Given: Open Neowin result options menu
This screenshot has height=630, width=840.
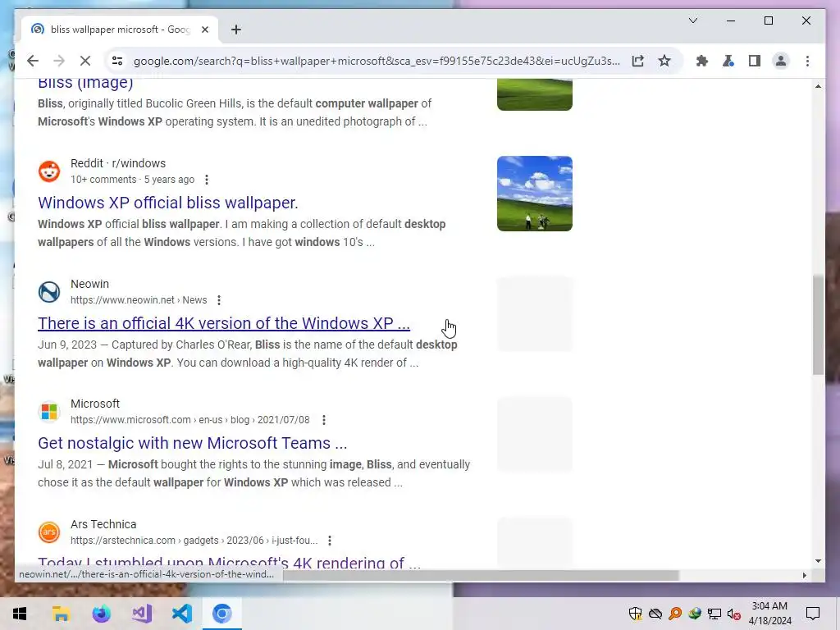Looking at the screenshot, I should point(218,300).
